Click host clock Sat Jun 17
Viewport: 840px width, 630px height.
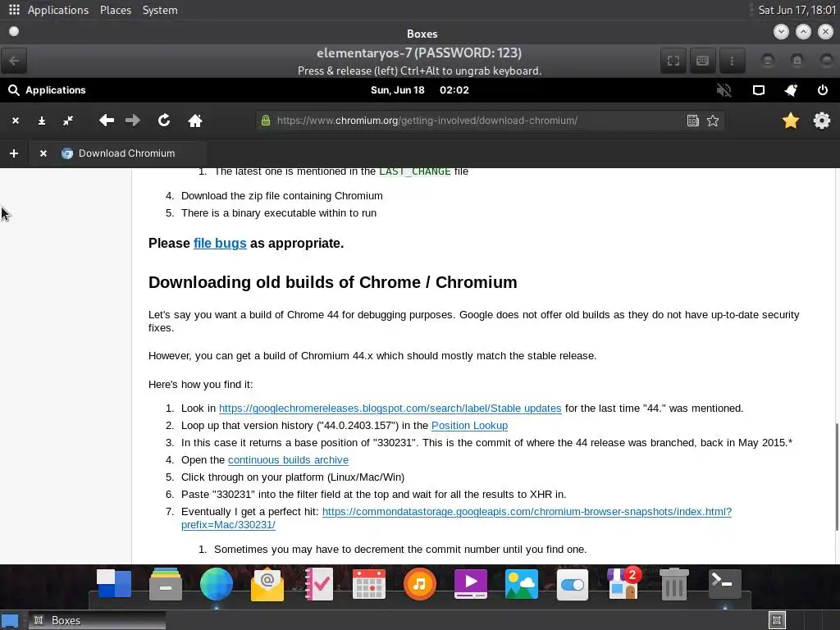pos(797,10)
